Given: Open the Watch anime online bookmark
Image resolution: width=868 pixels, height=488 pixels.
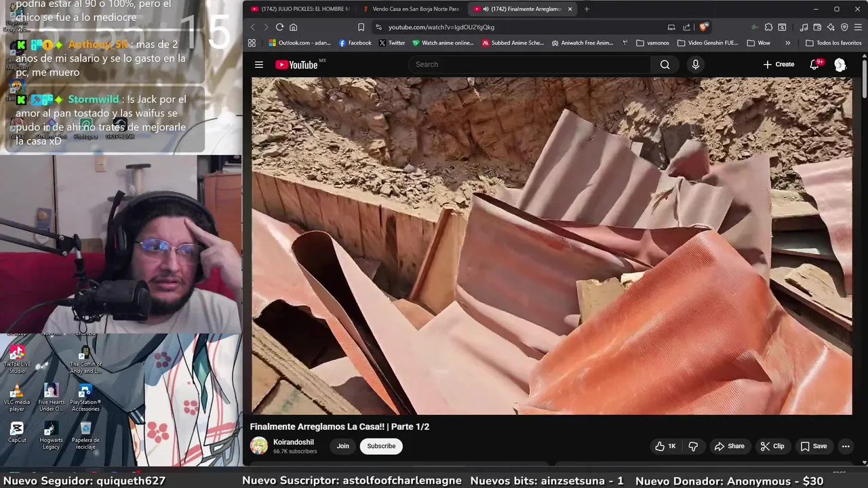Looking at the screenshot, I should 443,43.
